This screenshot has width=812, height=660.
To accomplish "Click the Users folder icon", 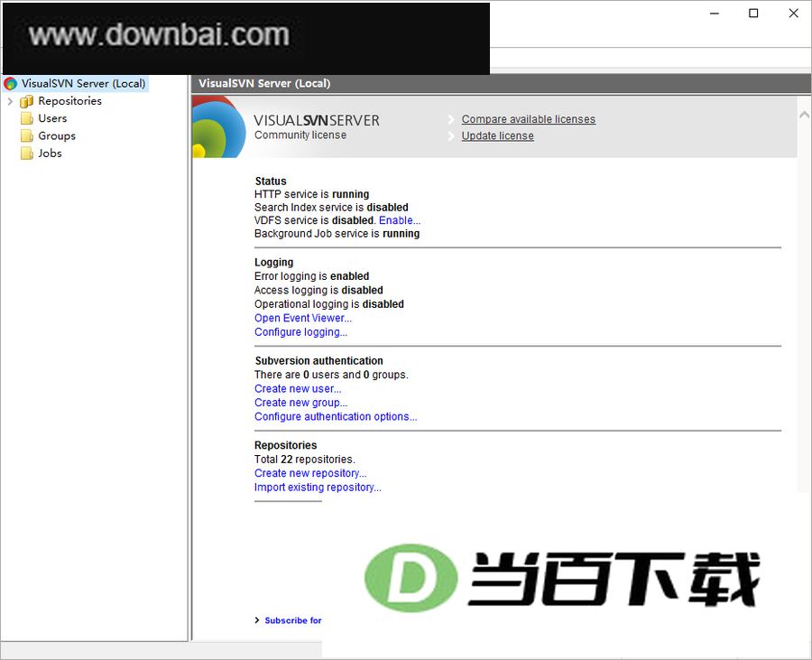I will click(x=27, y=118).
